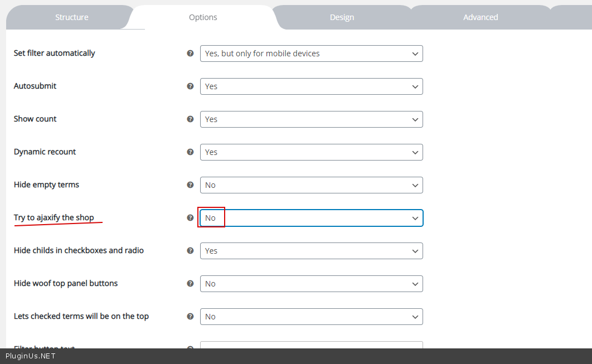Click help icon for Hide empty terms
Viewport: 592px width, 364px height.
pyautogui.click(x=190, y=185)
